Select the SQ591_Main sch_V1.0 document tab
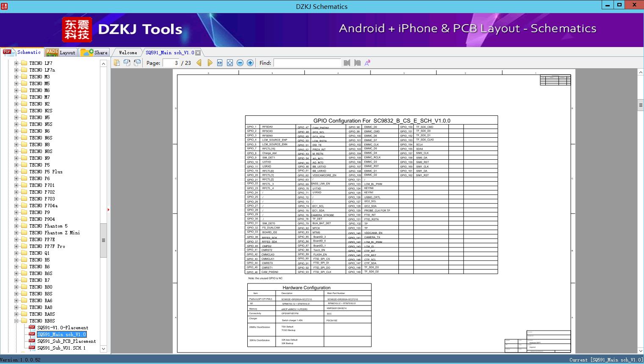644x364 pixels. point(170,53)
